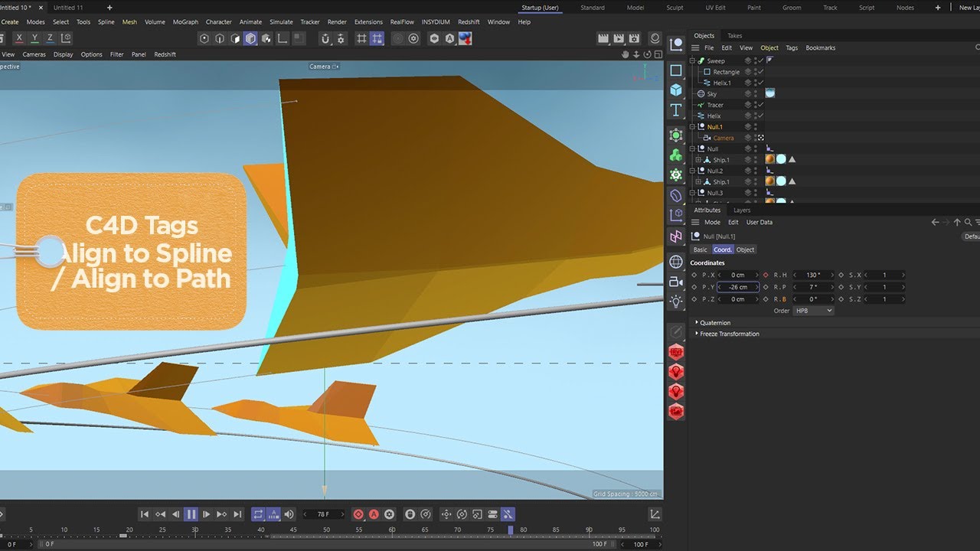Open the Sky environment globe icon

pos(676,262)
